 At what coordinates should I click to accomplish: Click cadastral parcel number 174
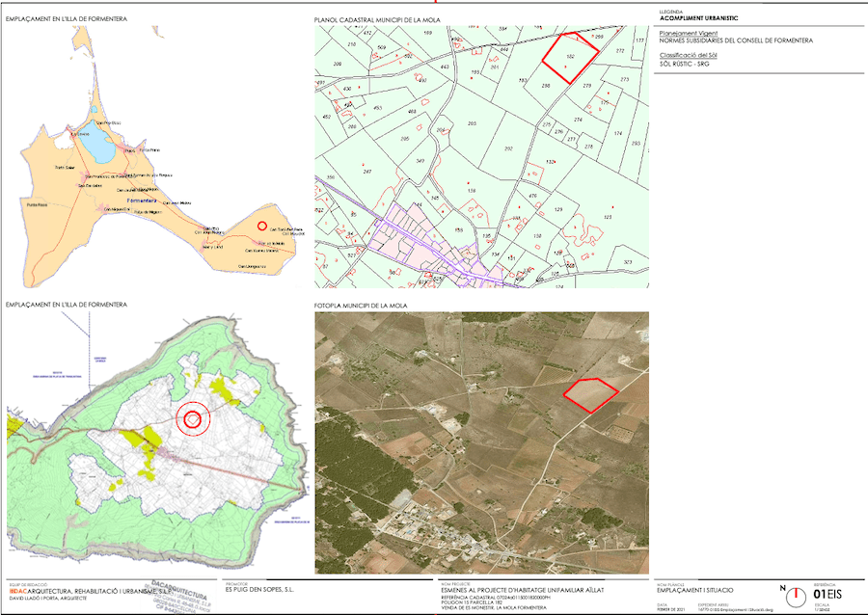(618, 133)
